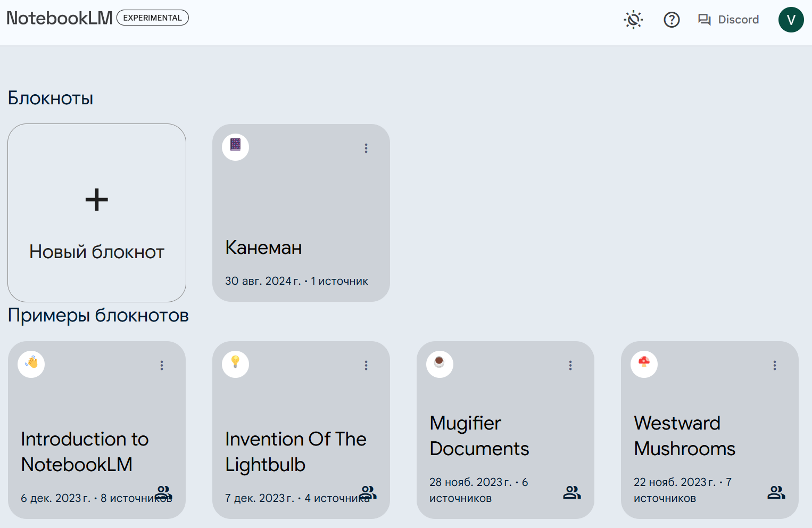Click the NotebookLM logo

60,18
